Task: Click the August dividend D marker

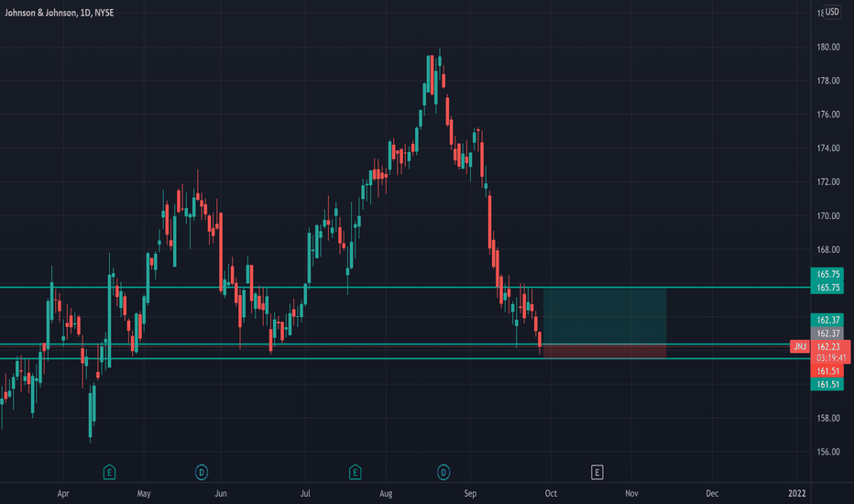Action: tap(443, 472)
